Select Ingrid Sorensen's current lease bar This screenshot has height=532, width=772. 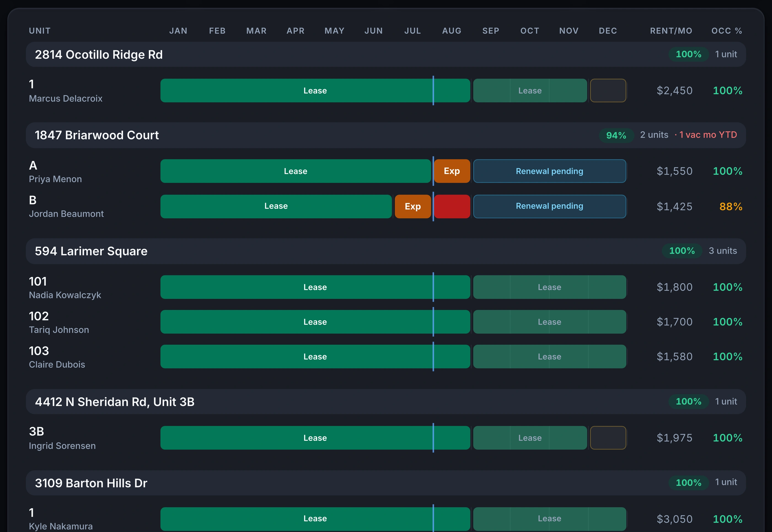[315, 438]
